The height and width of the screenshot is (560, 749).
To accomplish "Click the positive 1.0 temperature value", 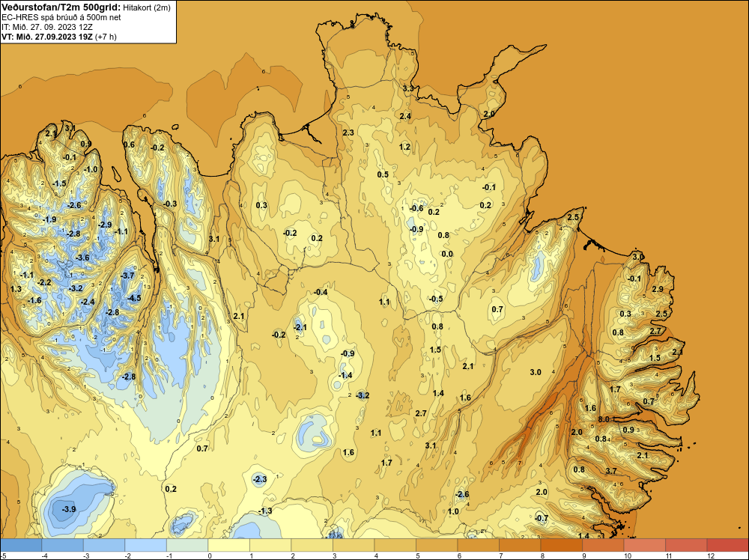I will click(x=453, y=511).
